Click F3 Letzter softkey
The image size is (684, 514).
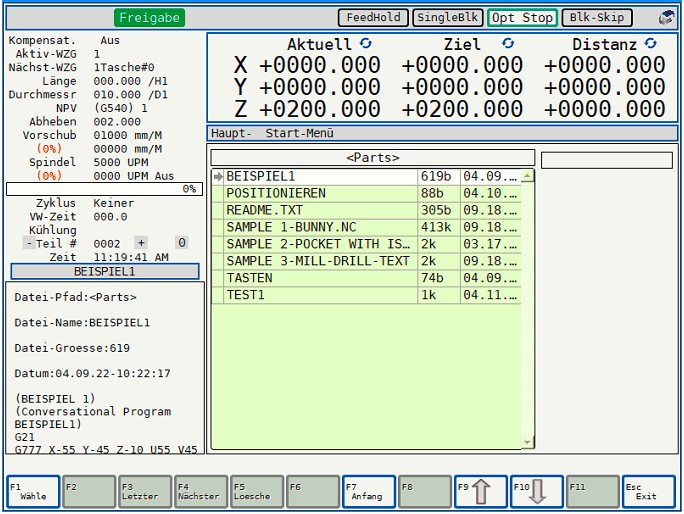[145, 491]
